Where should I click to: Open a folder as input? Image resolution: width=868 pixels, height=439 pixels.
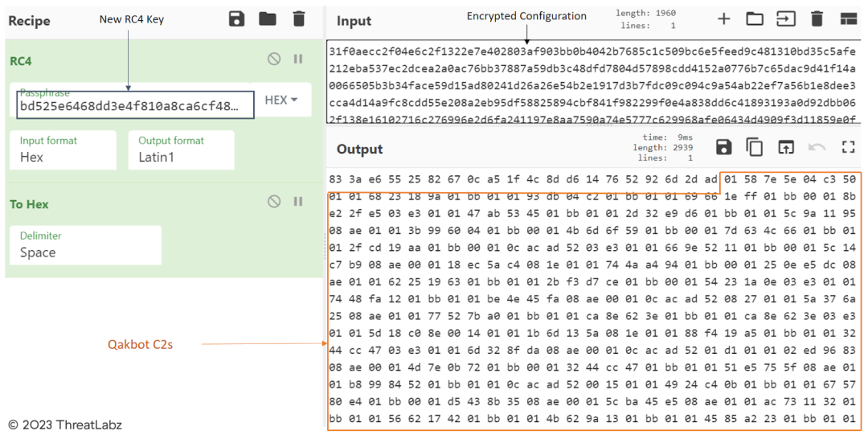[x=755, y=18]
